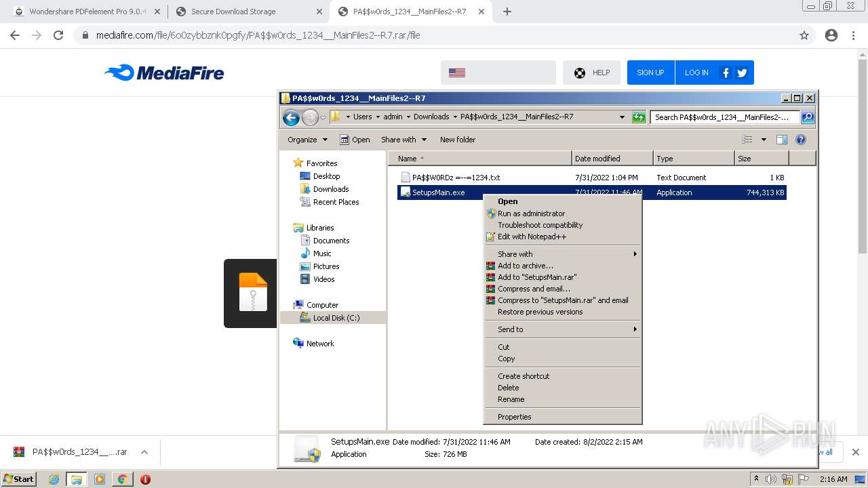Open Downloads in Favorites

click(x=331, y=189)
